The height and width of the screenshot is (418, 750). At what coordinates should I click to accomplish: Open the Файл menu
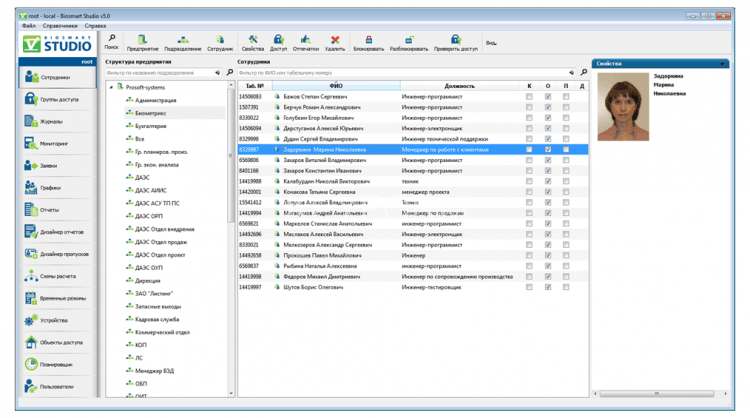point(28,26)
